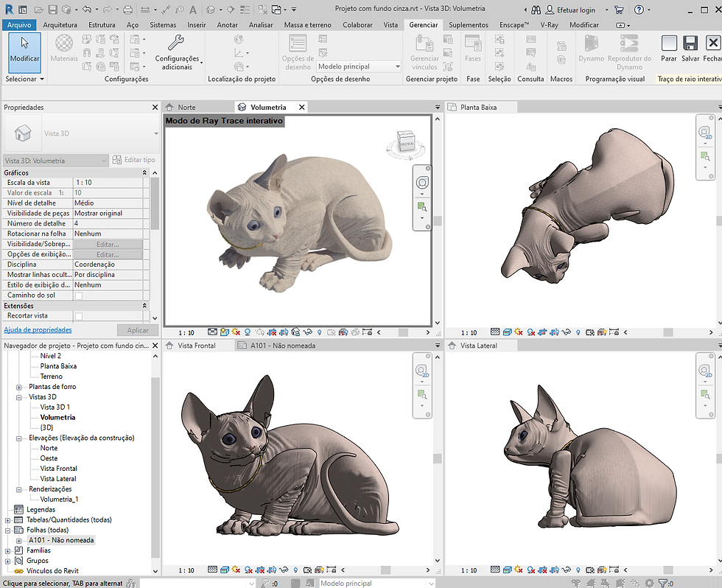Click Efetuar login

click(x=570, y=10)
